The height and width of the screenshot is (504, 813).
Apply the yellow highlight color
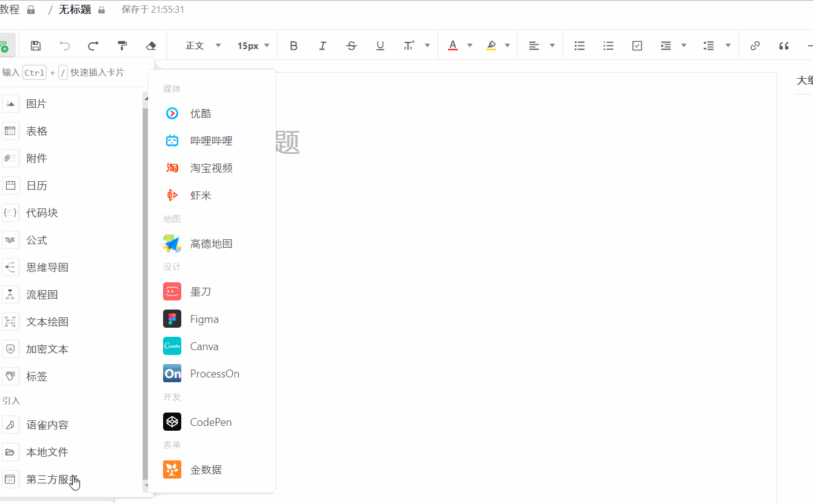tap(491, 45)
